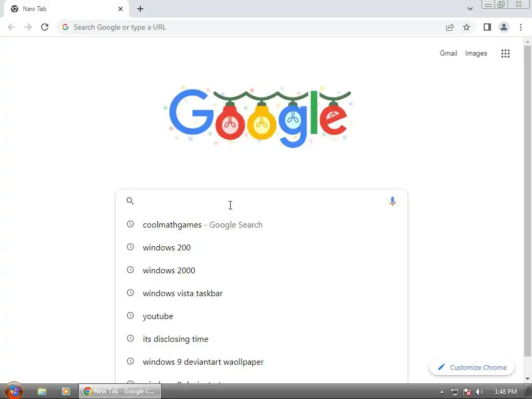Screen dimensions: 532x399
Task: Open the Windows Start orb
Action: 14,391
